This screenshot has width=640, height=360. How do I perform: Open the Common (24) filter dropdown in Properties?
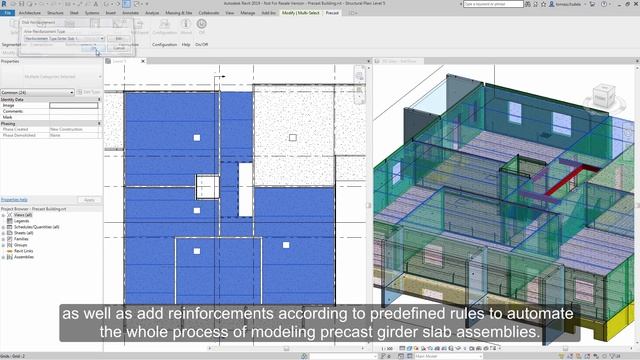[x=37, y=93]
